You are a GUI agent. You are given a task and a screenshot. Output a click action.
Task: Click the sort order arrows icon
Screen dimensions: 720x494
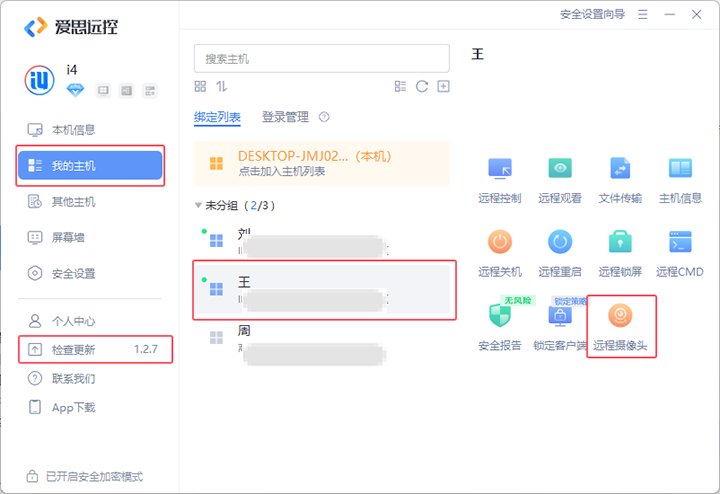(x=222, y=86)
